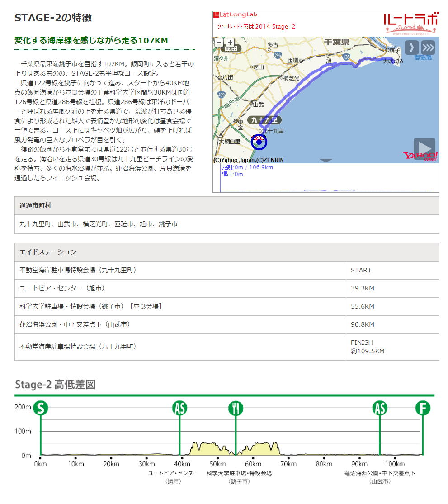Click the 千葉県 label on map
The height and width of the screenshot is (504, 448).
tap(336, 42)
